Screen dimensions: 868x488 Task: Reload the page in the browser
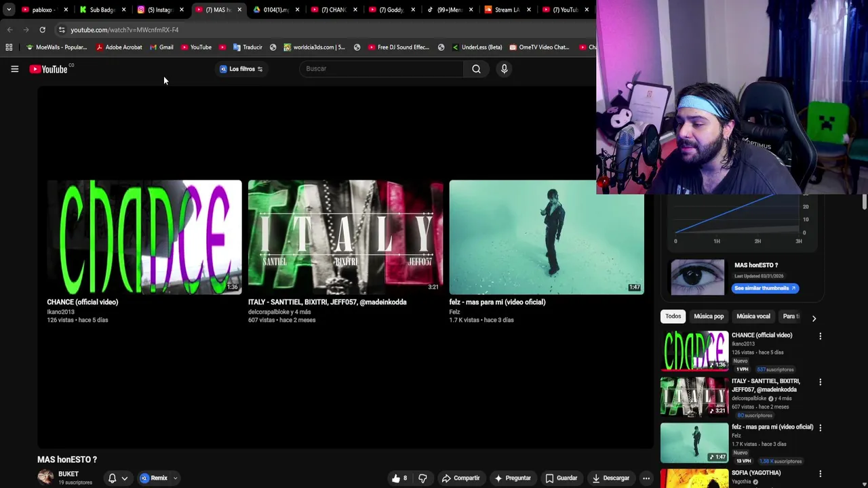pos(42,30)
